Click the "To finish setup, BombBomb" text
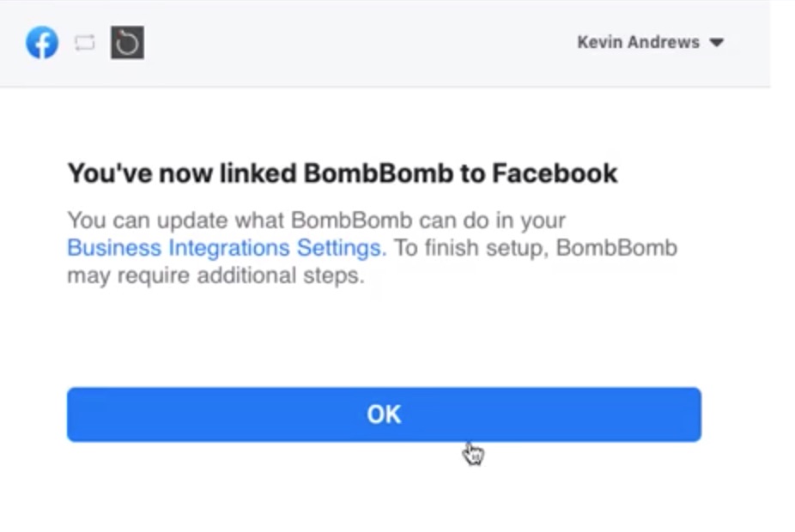The width and height of the screenshot is (795, 532). point(536,248)
